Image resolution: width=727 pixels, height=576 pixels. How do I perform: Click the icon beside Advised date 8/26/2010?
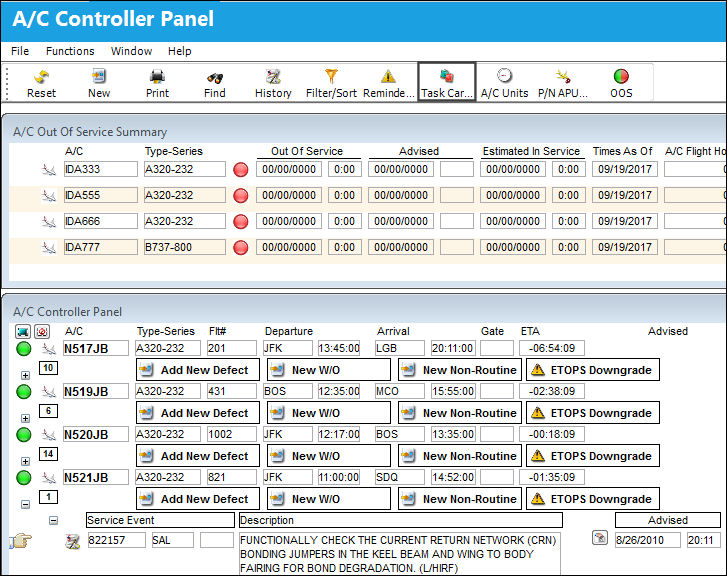pyautogui.click(x=600, y=538)
